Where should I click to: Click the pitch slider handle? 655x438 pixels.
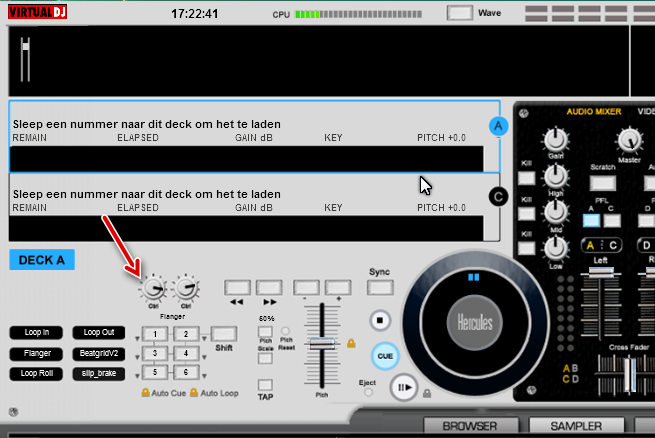[x=322, y=344]
